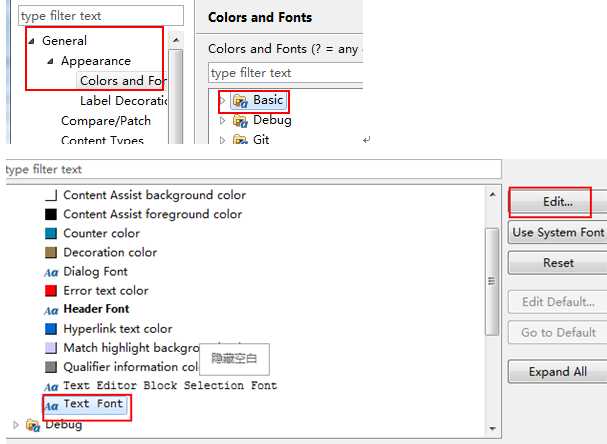Viewport: 607px width, 444px height.
Task: Click the Dialog Font Aa icon
Action: click(50, 272)
